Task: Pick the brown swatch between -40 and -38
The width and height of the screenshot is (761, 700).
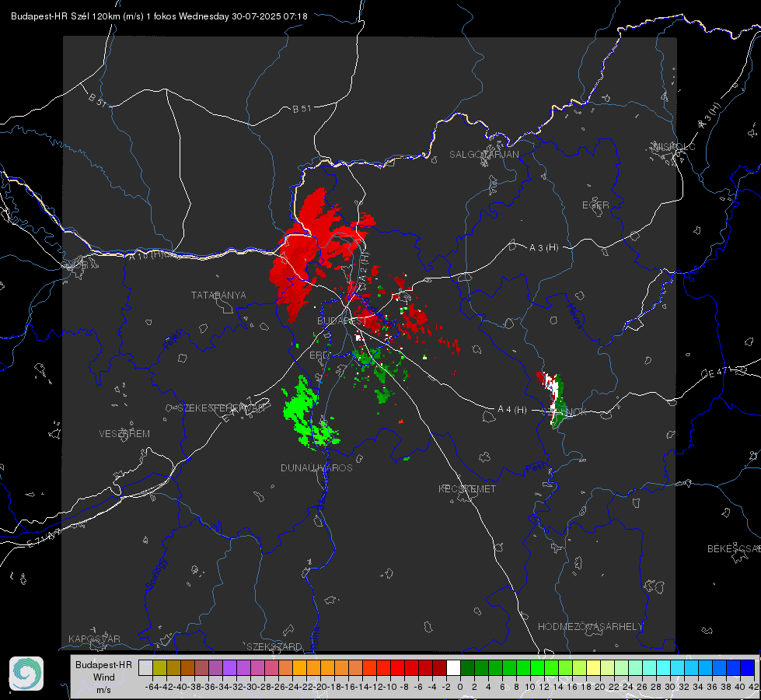Action: click(187, 667)
